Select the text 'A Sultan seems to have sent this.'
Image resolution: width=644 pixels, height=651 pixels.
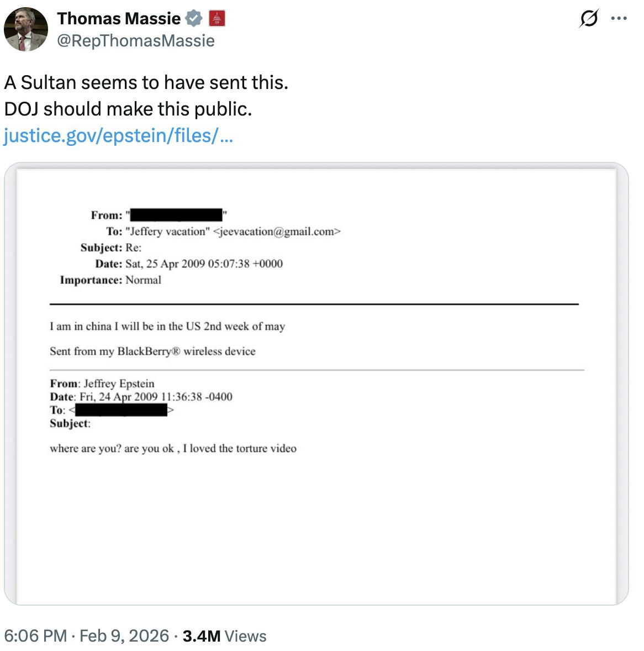[147, 82]
